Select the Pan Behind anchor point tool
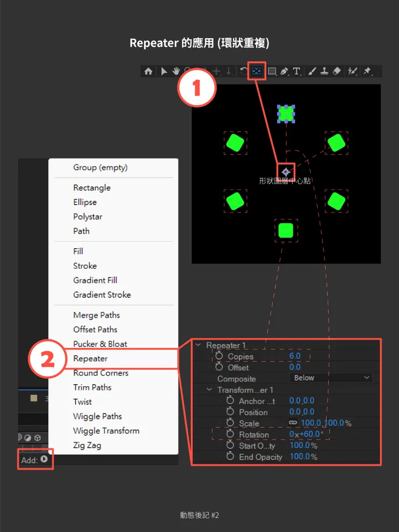 click(257, 71)
